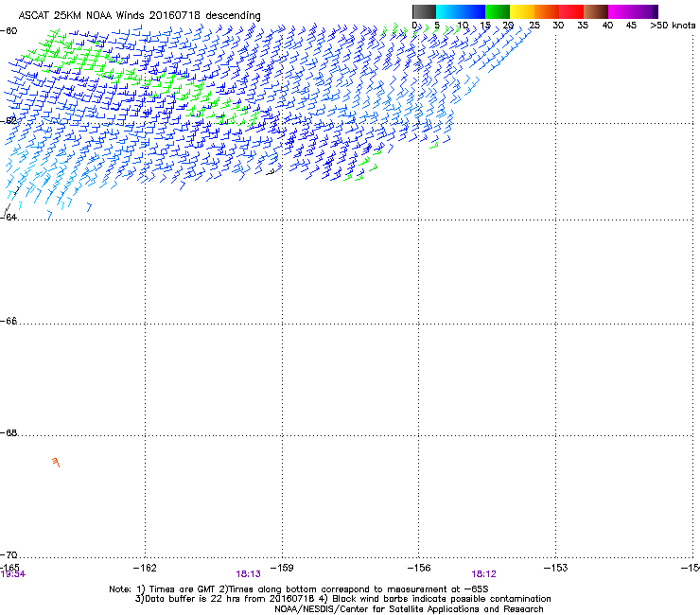Click the 35 knots legend label

click(582, 26)
